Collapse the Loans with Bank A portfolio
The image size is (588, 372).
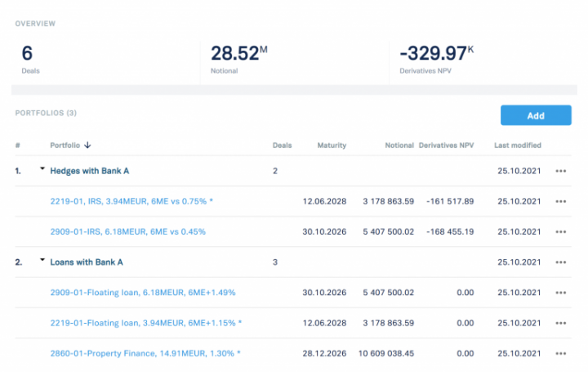(x=42, y=262)
